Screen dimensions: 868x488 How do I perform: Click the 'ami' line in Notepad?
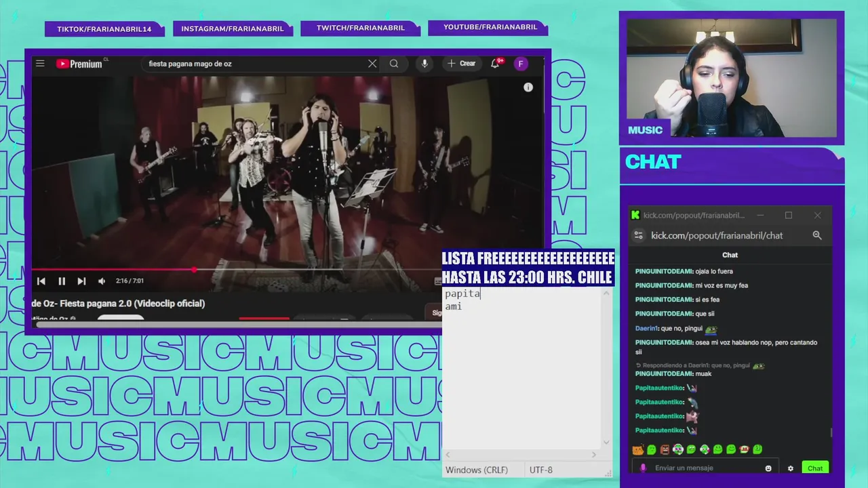(454, 306)
